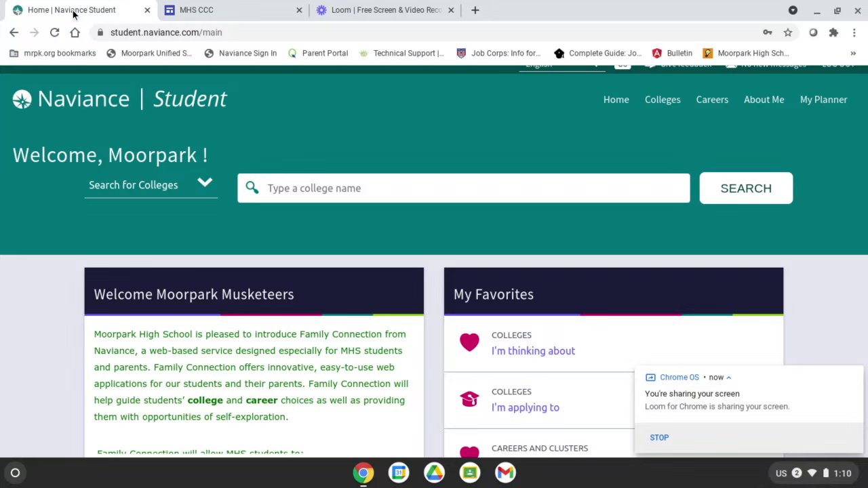Close the MHS CCC tab
The image size is (868, 488).
[299, 10]
